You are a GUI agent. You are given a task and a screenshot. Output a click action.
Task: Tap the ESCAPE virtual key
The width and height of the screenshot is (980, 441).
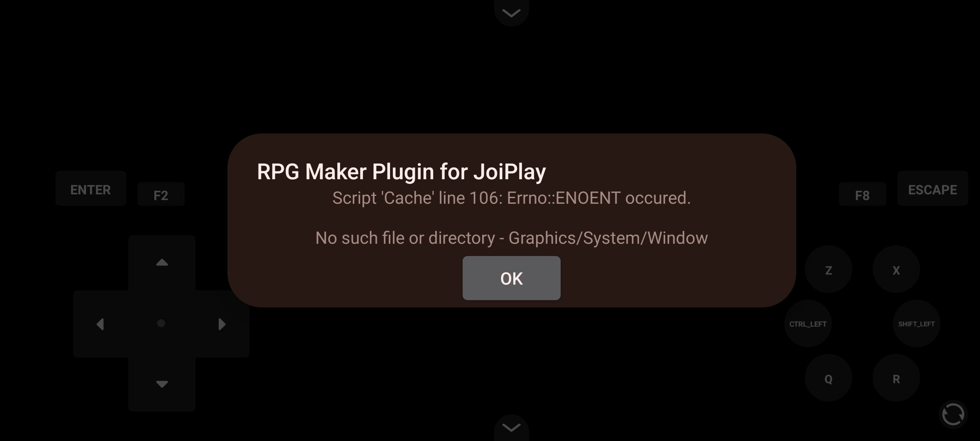click(933, 189)
